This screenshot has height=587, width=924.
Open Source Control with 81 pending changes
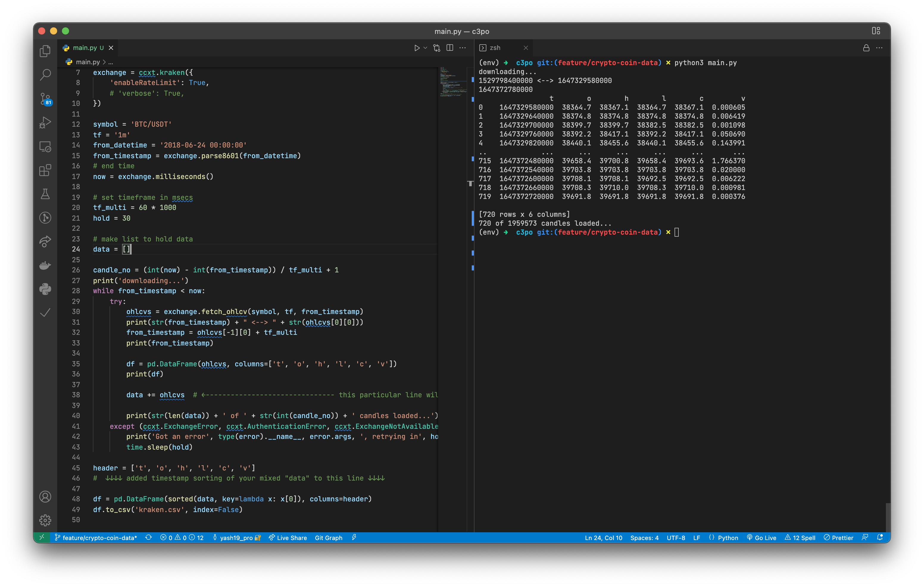45,99
